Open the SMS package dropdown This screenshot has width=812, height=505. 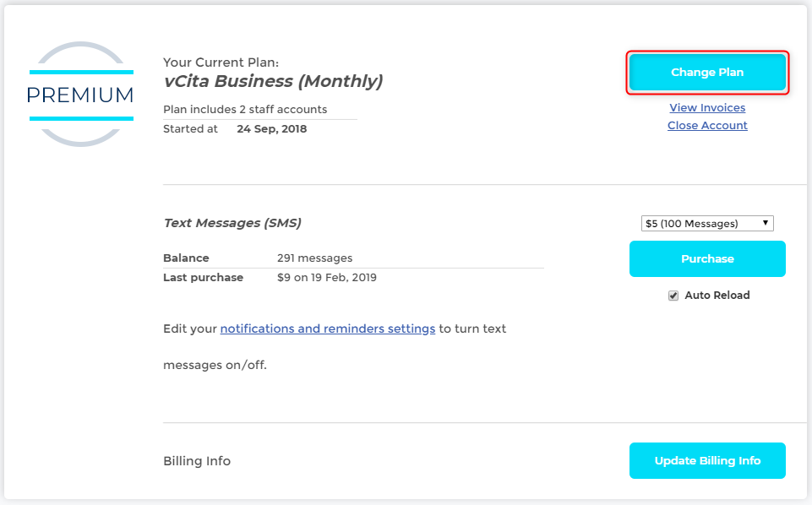[x=707, y=224]
